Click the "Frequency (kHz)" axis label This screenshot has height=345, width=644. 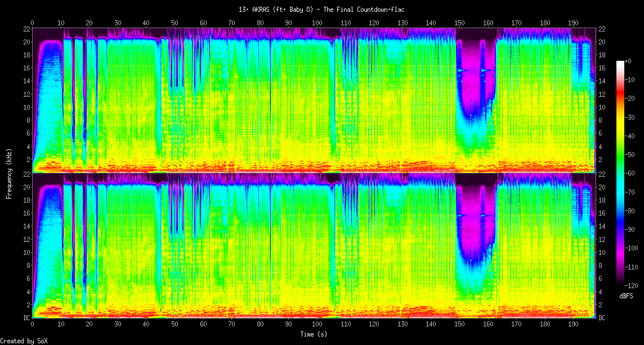9,172
